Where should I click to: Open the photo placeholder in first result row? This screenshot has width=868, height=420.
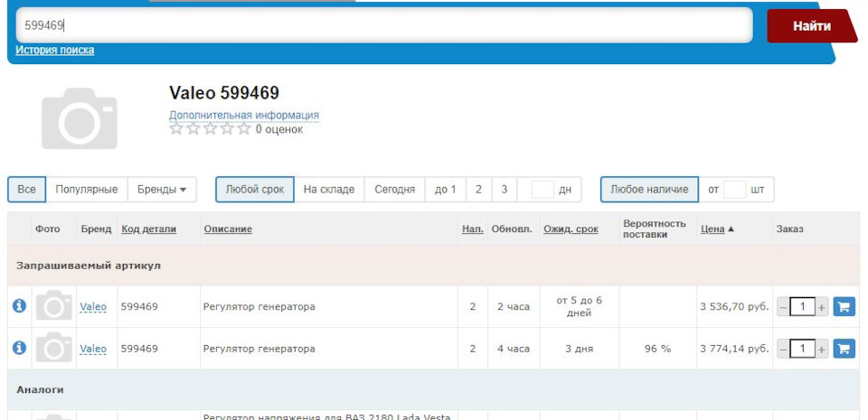(x=54, y=306)
